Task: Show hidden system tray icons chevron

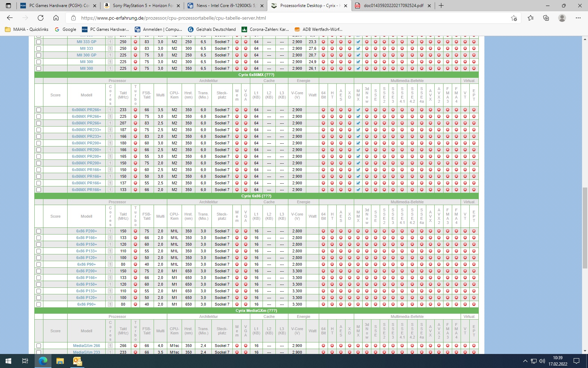Action: 525,361
